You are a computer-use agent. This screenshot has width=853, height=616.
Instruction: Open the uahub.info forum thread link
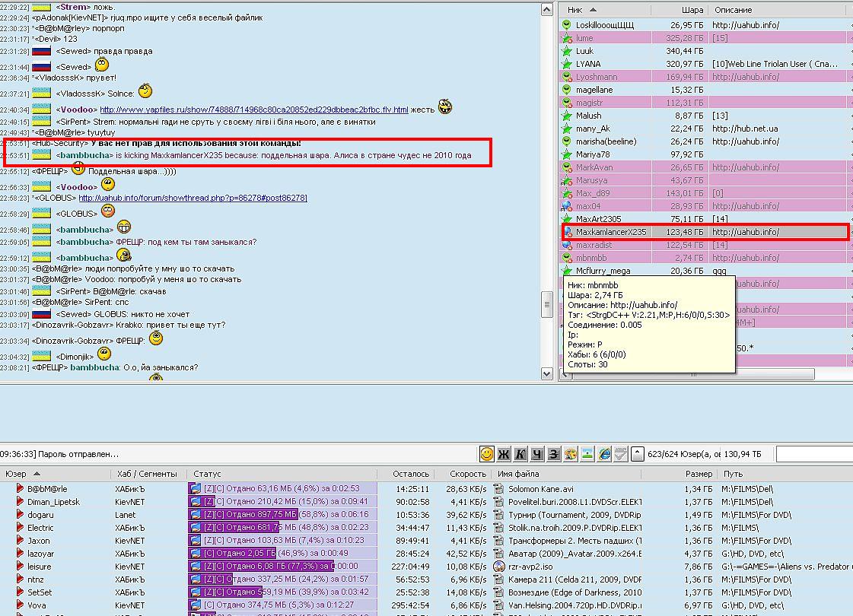click(x=193, y=198)
